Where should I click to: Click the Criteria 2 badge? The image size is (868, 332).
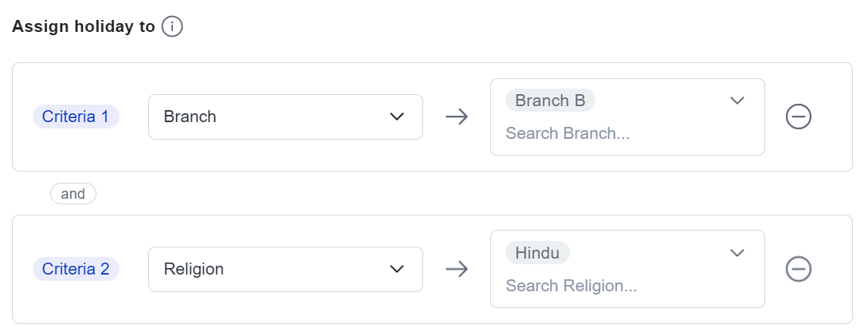point(76,270)
